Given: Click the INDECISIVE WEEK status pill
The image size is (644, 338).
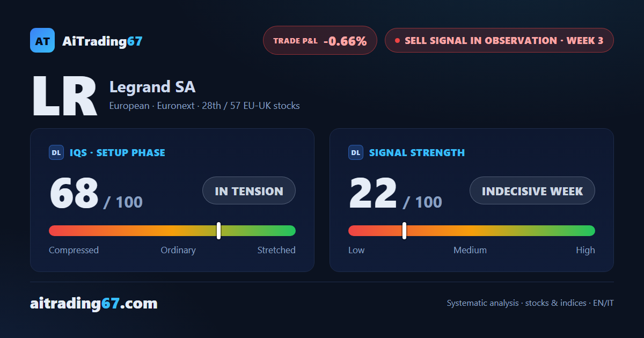Looking at the screenshot, I should pyautogui.click(x=532, y=190).
